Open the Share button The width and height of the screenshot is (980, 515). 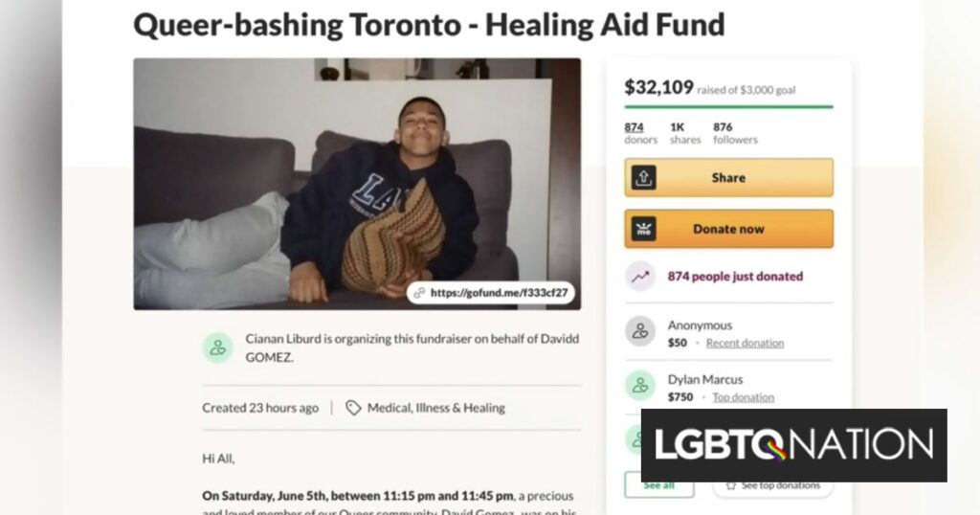tap(728, 178)
